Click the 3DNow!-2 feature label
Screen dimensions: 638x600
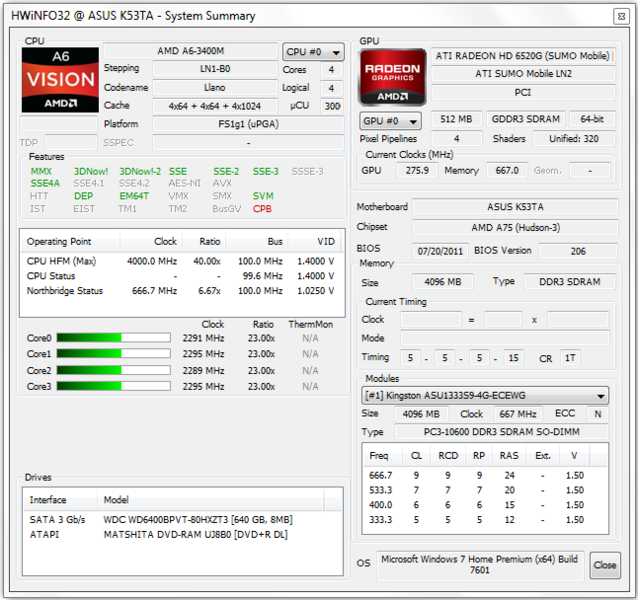(x=140, y=171)
